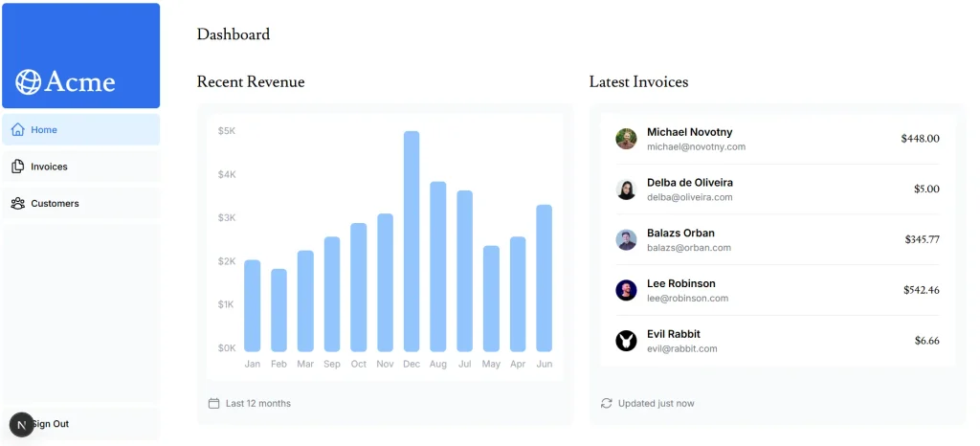The width and height of the screenshot is (980, 446).
Task: Click the refresh icon beside Updated just now
Action: tap(606, 404)
